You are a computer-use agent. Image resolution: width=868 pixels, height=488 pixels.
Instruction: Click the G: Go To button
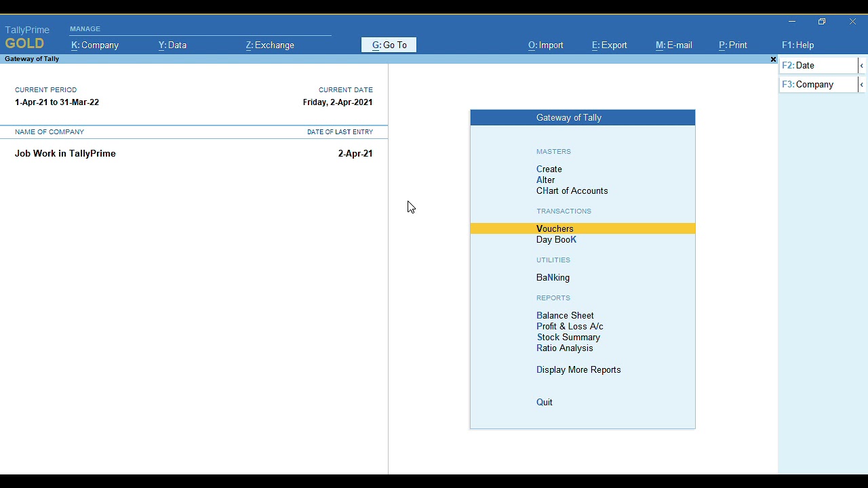click(389, 45)
